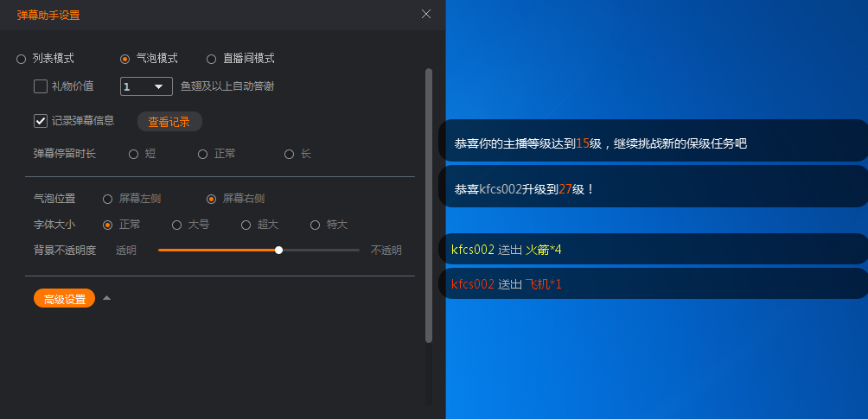Select 气泡模式 radio button
868x419 pixels.
tap(125, 59)
